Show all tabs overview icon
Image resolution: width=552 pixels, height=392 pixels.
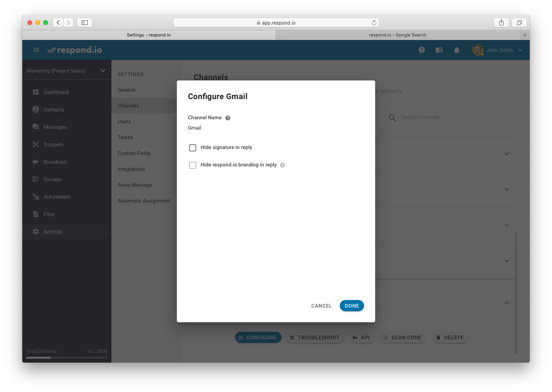click(x=519, y=23)
